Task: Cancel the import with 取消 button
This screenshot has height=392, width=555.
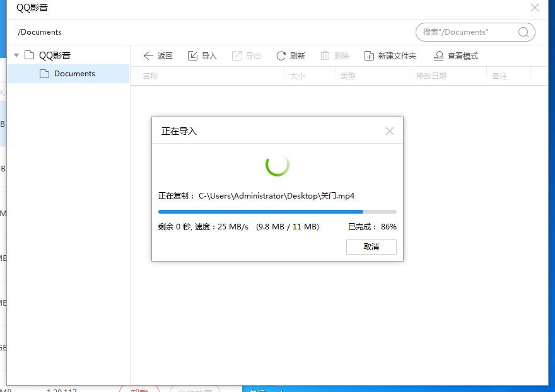Action: point(371,246)
